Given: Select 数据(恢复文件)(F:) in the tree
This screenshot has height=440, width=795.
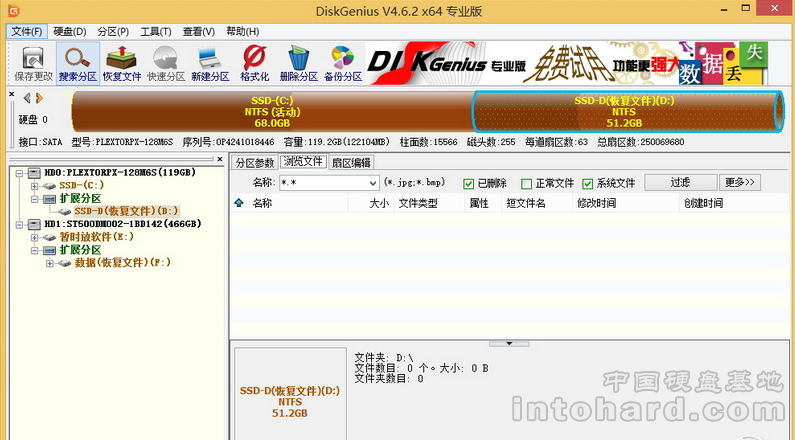Looking at the screenshot, I should tap(123, 263).
